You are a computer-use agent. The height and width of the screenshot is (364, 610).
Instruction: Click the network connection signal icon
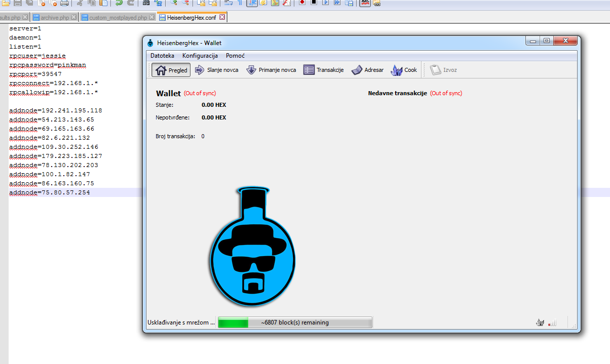pos(552,322)
